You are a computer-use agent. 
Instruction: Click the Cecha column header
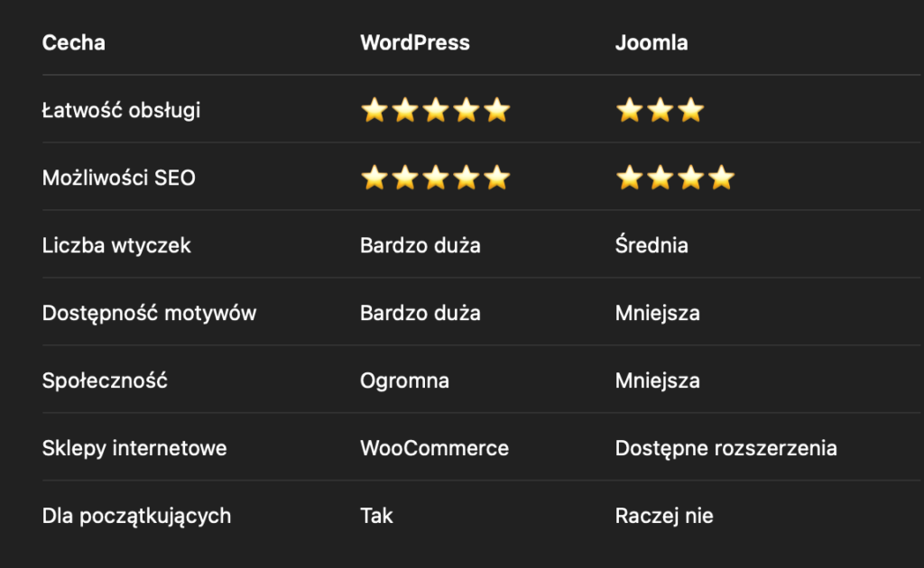[x=74, y=43]
